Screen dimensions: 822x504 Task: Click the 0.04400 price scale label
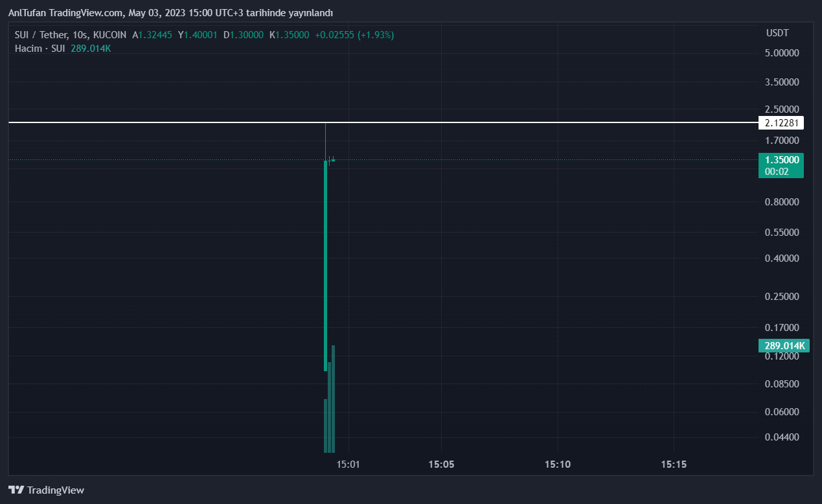[781, 437]
